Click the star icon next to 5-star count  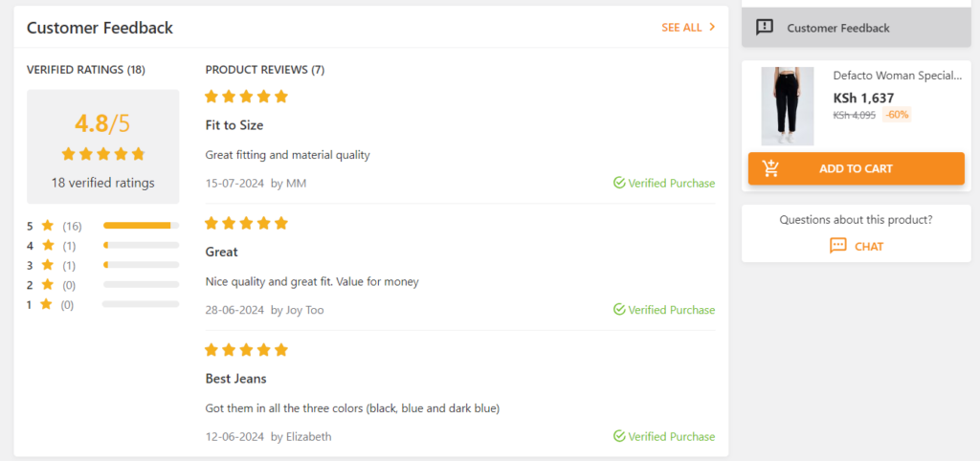[x=48, y=226]
